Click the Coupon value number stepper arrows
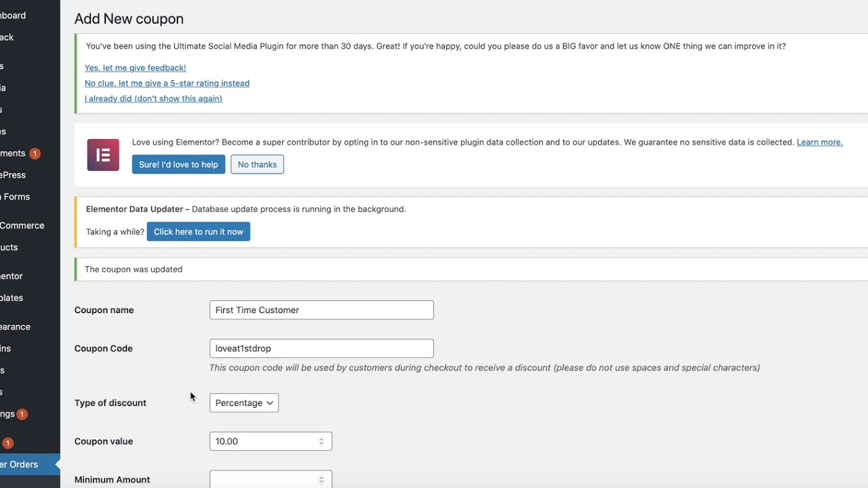This screenshot has width=868, height=488. point(321,441)
